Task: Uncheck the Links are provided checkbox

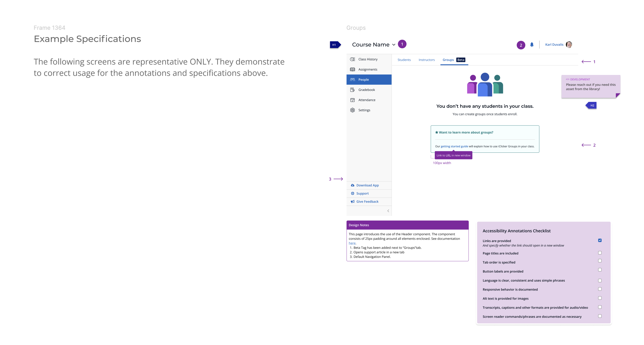Action: coord(600,241)
